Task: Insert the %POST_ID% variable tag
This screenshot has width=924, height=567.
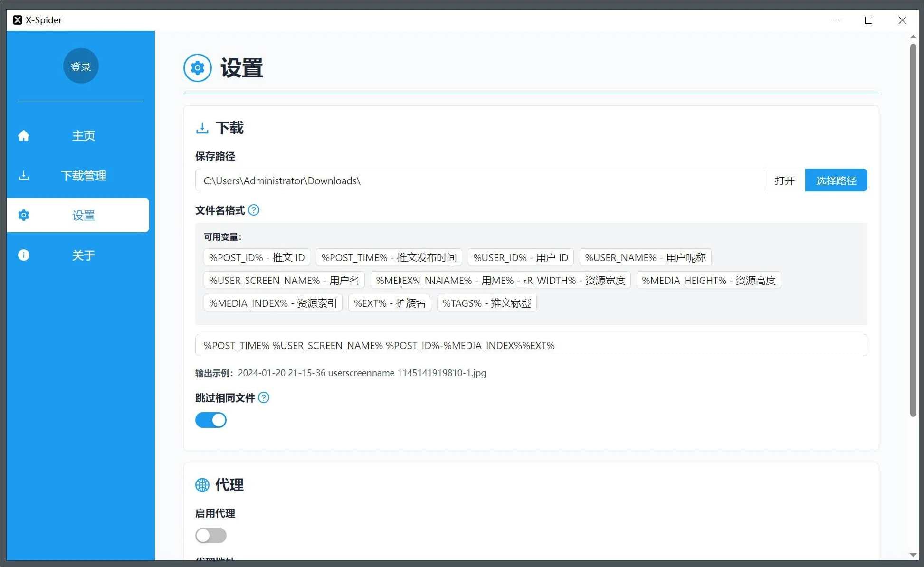Action: tap(257, 257)
